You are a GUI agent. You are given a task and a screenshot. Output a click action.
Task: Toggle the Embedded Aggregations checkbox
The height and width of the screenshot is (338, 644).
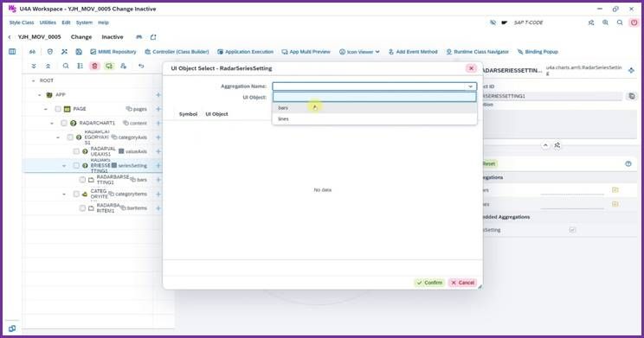tap(572, 230)
